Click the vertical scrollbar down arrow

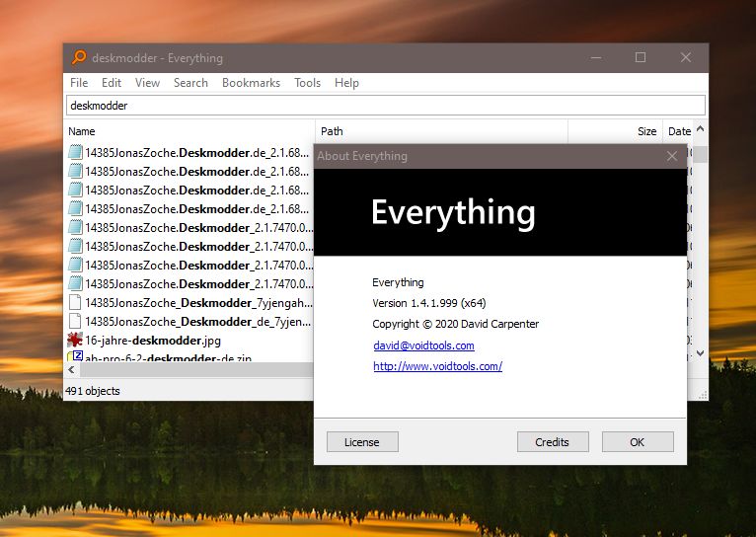(x=701, y=353)
